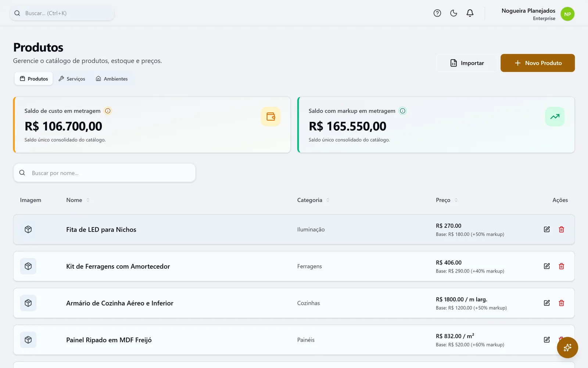Click the Cozinhas category cell
This screenshot has height=368, width=588.
308,303
